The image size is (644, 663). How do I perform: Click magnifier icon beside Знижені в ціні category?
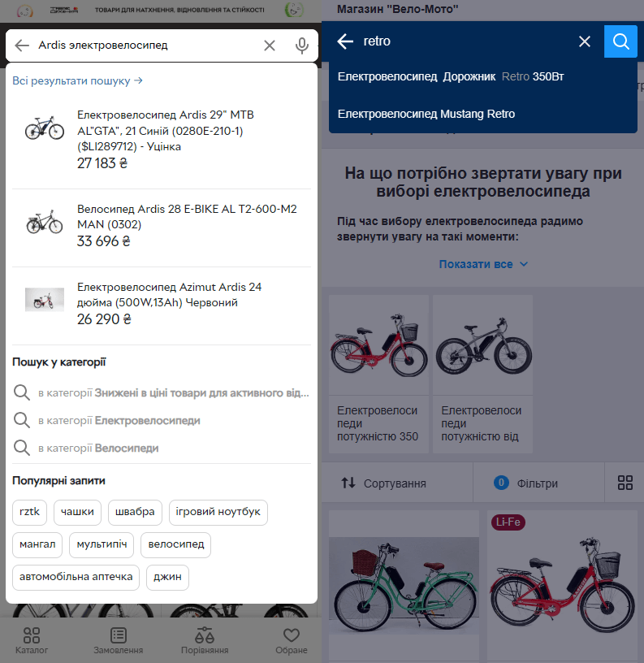pyautogui.click(x=22, y=392)
